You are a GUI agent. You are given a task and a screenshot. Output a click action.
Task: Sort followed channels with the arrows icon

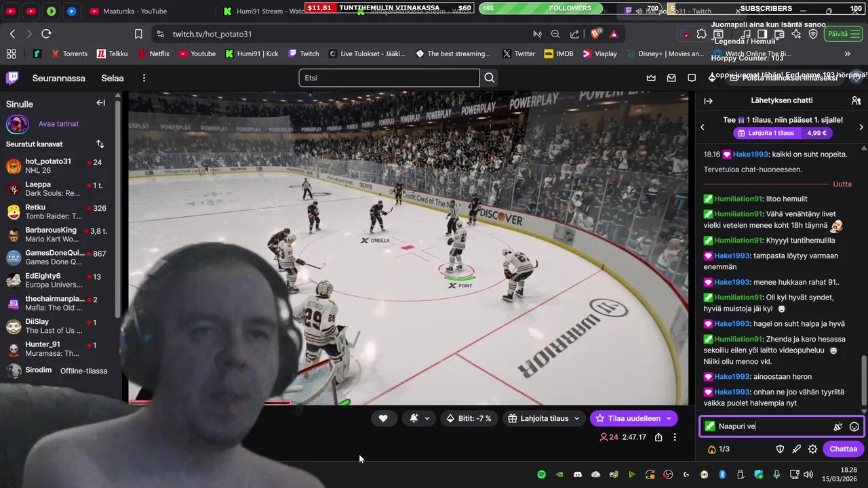pyautogui.click(x=100, y=144)
